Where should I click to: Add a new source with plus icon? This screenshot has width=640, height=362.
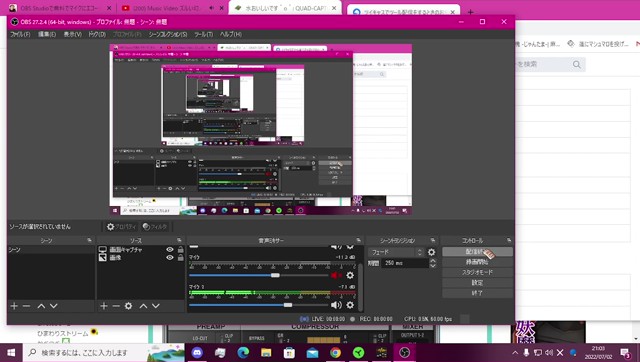pyautogui.click(x=104, y=306)
